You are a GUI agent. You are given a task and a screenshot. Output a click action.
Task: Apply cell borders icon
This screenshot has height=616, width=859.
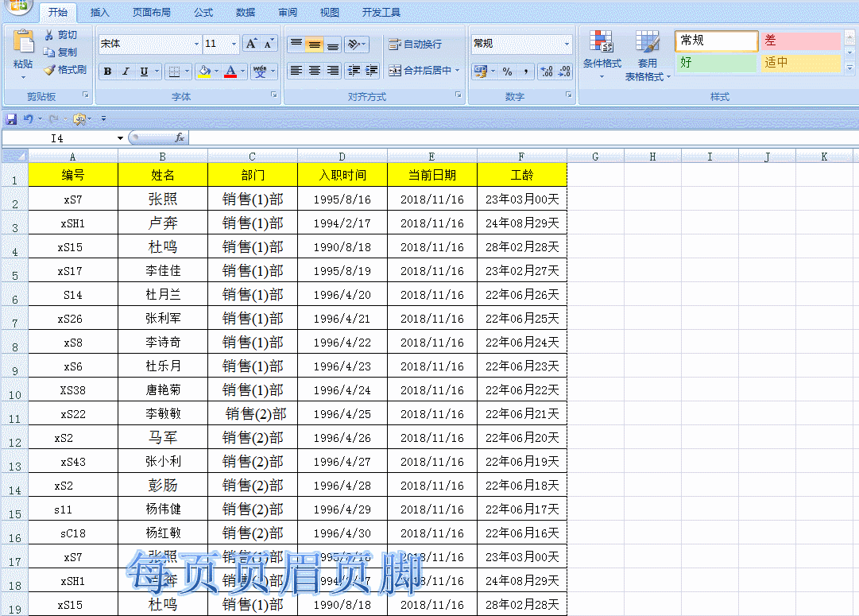(174, 72)
